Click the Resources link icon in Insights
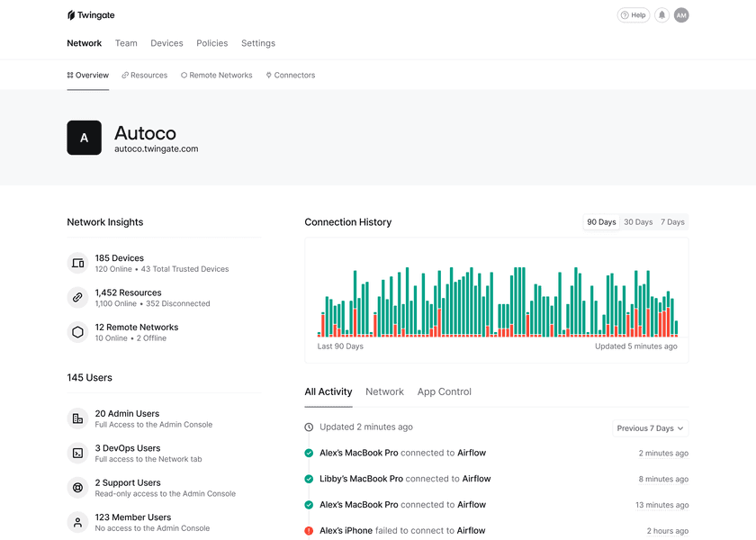The width and height of the screenshot is (756, 540). (x=77, y=297)
